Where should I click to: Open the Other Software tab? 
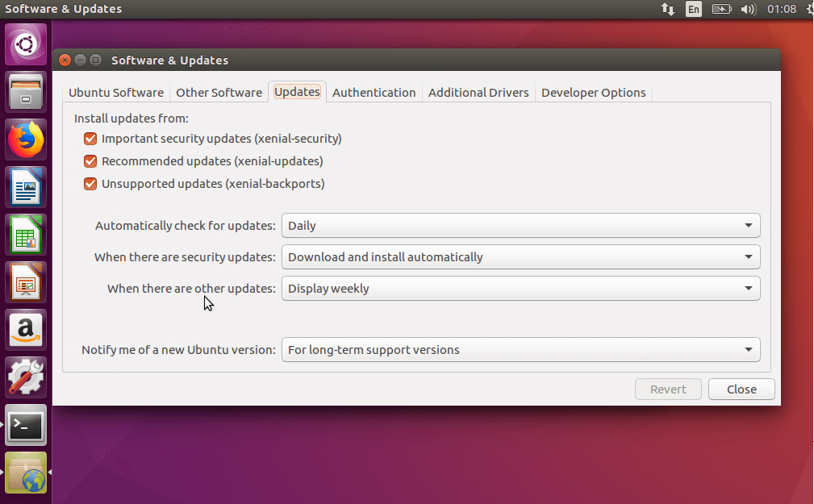point(219,92)
